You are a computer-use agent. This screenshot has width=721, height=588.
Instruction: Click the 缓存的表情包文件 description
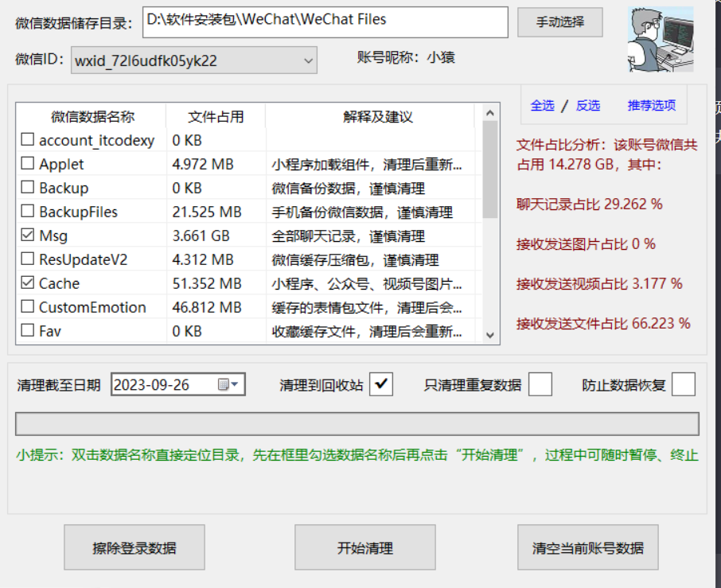(x=367, y=308)
